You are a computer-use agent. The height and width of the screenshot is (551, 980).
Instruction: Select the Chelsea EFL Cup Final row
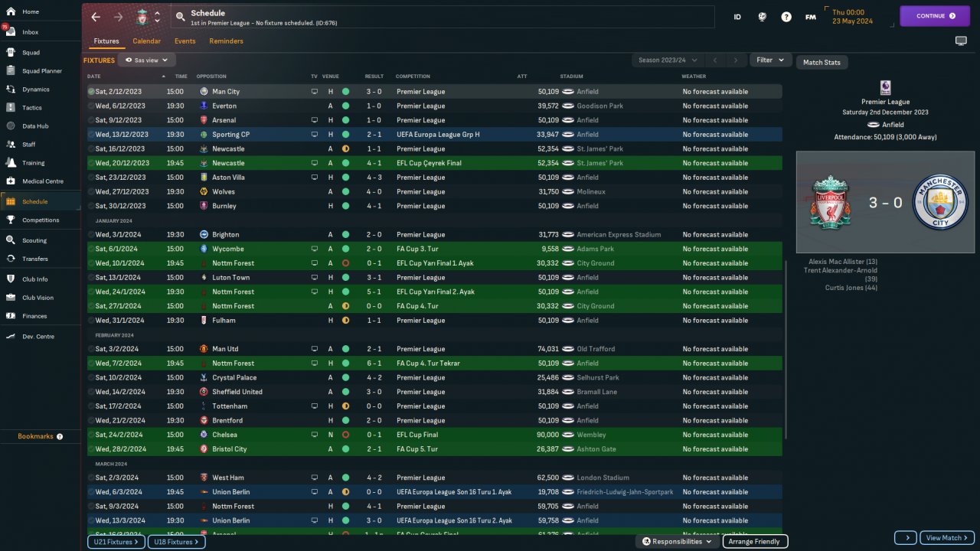point(434,435)
